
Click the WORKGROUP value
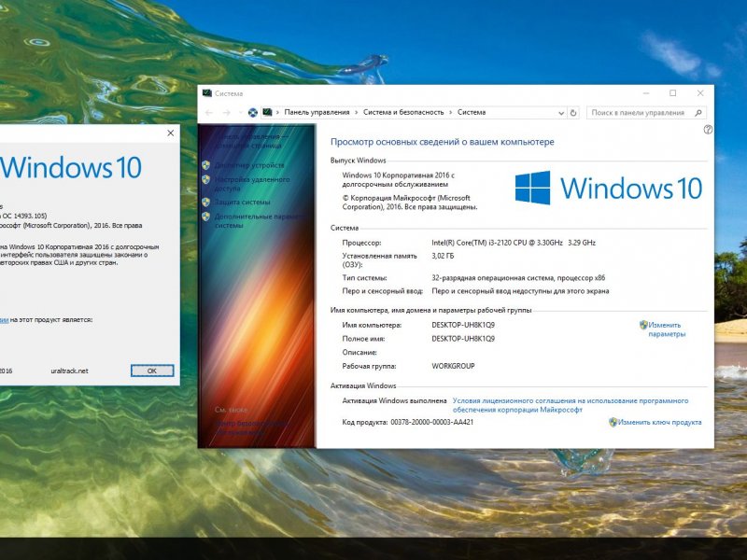[x=453, y=366]
